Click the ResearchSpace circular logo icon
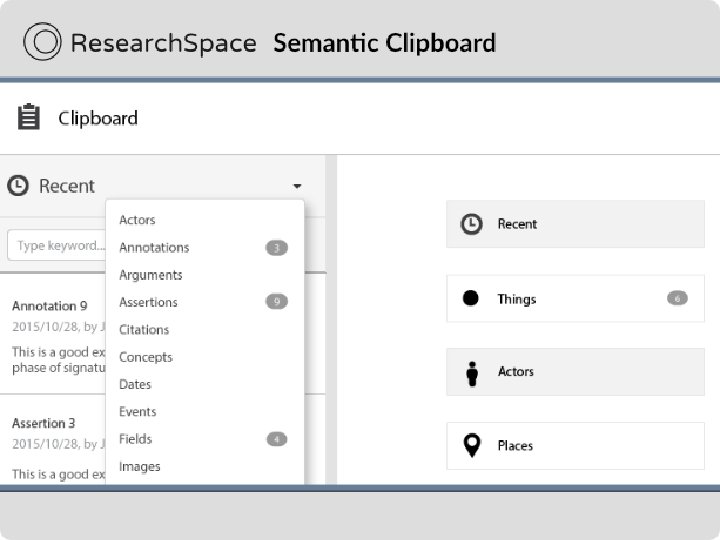The width and height of the screenshot is (720, 540). click(x=43, y=43)
